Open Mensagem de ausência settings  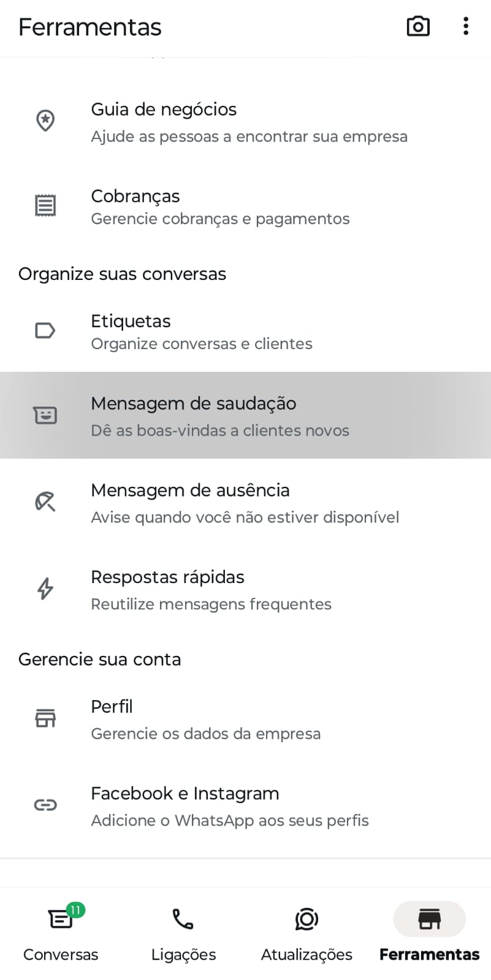click(245, 503)
